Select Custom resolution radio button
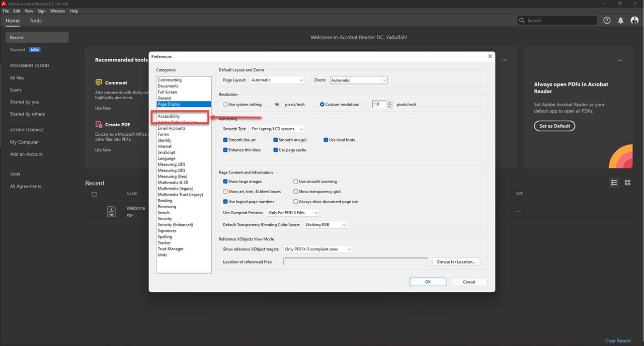The image size is (644, 346). coord(322,105)
